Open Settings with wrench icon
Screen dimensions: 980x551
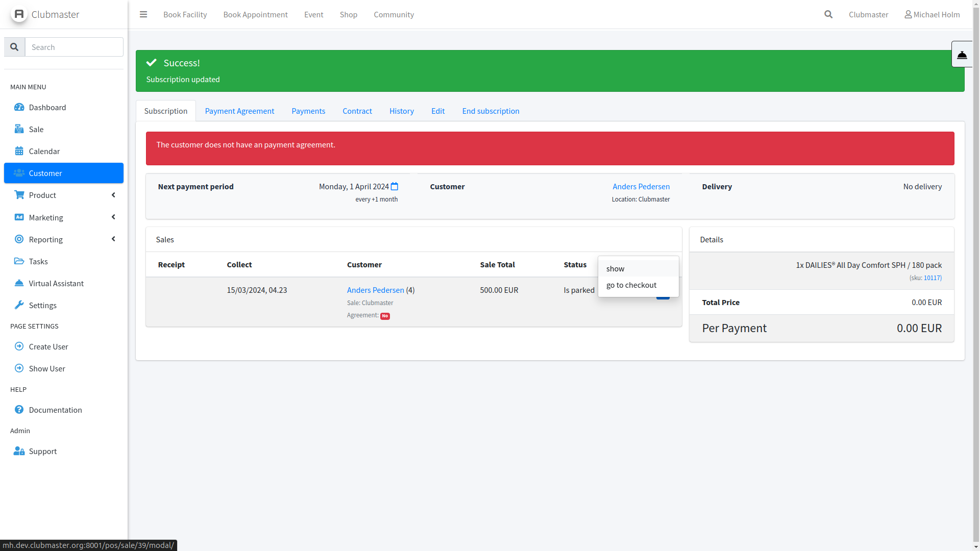tap(42, 305)
